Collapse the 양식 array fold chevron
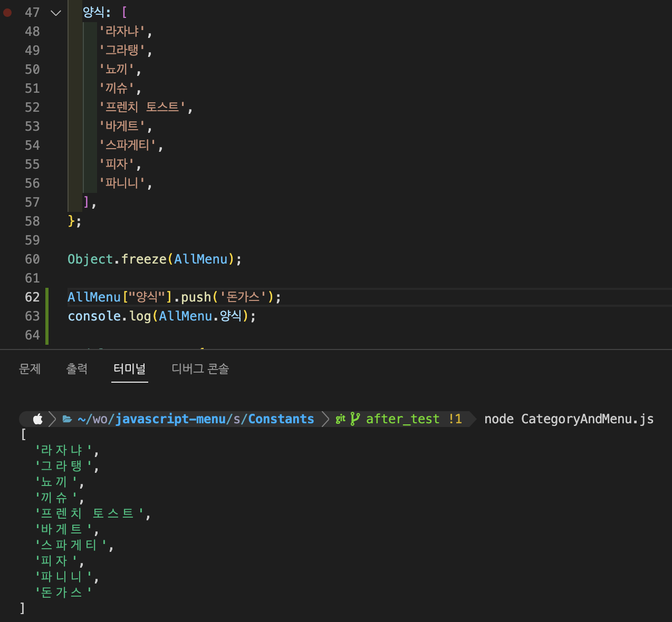 click(56, 13)
